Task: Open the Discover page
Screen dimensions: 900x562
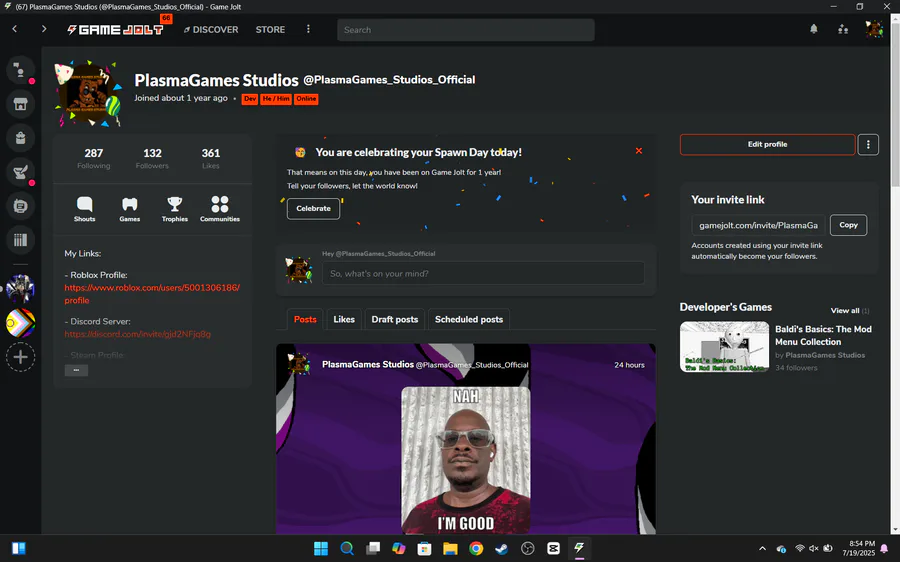Action: 211,29
